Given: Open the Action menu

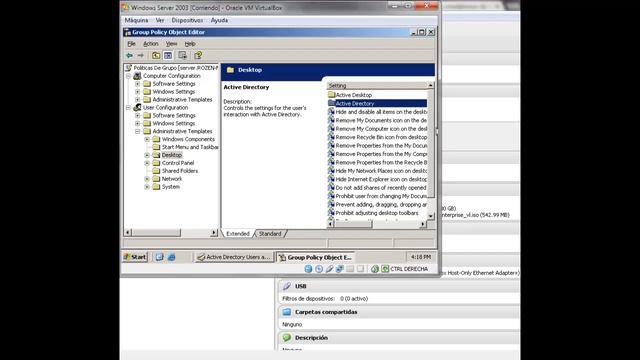Looking at the screenshot, I should [151, 44].
